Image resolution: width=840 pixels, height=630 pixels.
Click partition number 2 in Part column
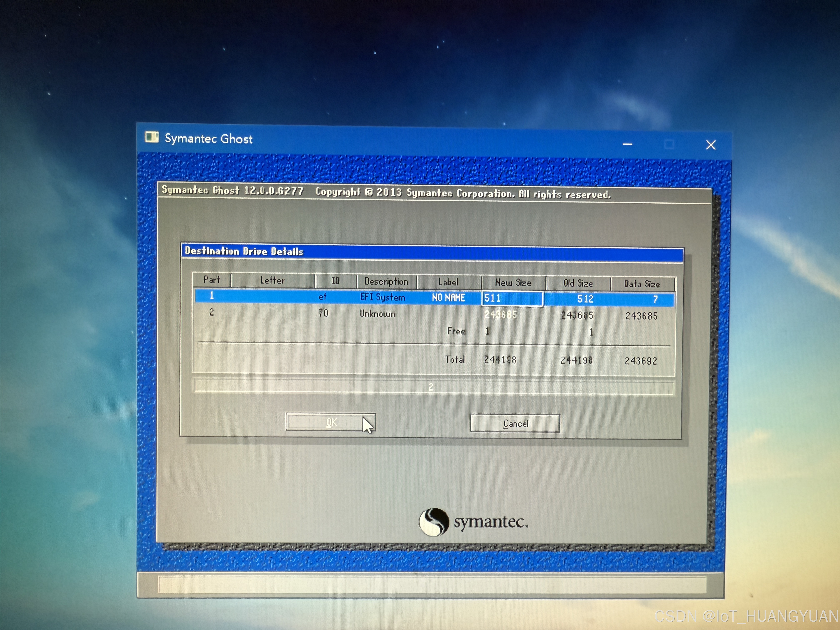click(x=211, y=312)
